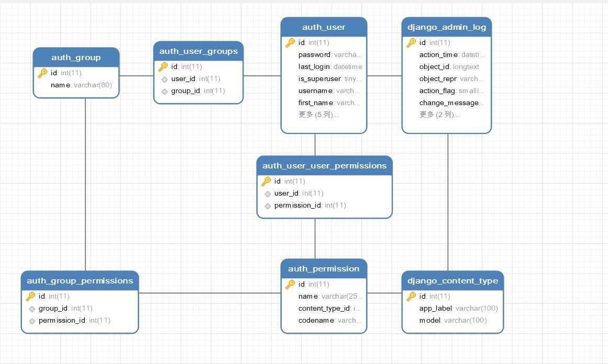Select first_name field in auth_user
608x364 pixels.
[x=329, y=103]
